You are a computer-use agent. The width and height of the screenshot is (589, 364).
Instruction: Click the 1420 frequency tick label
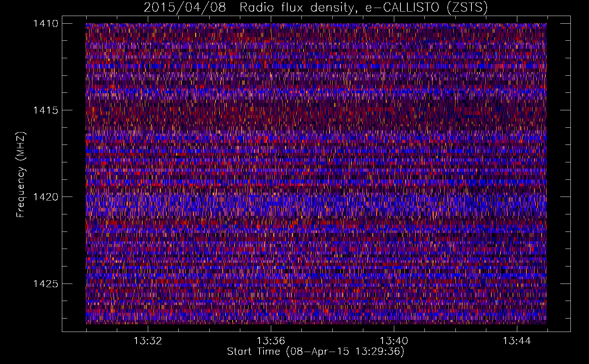click(46, 197)
